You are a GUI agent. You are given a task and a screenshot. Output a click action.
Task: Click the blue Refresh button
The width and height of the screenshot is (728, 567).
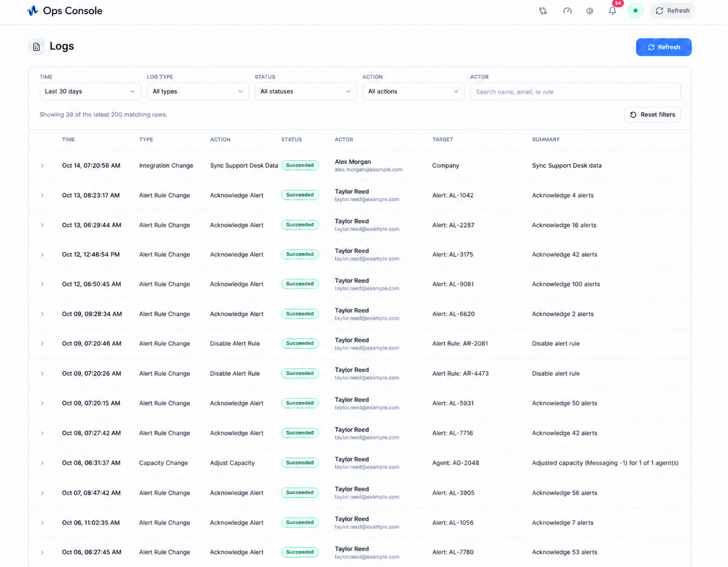point(663,47)
